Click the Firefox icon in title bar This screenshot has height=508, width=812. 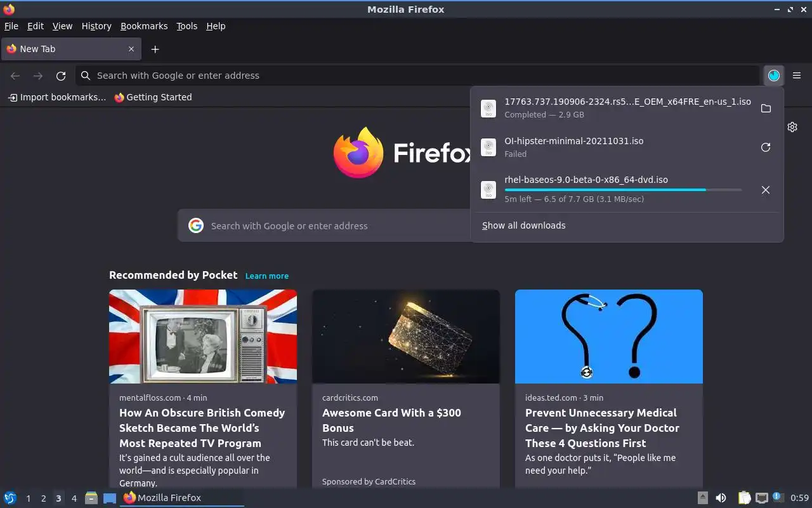click(x=9, y=9)
